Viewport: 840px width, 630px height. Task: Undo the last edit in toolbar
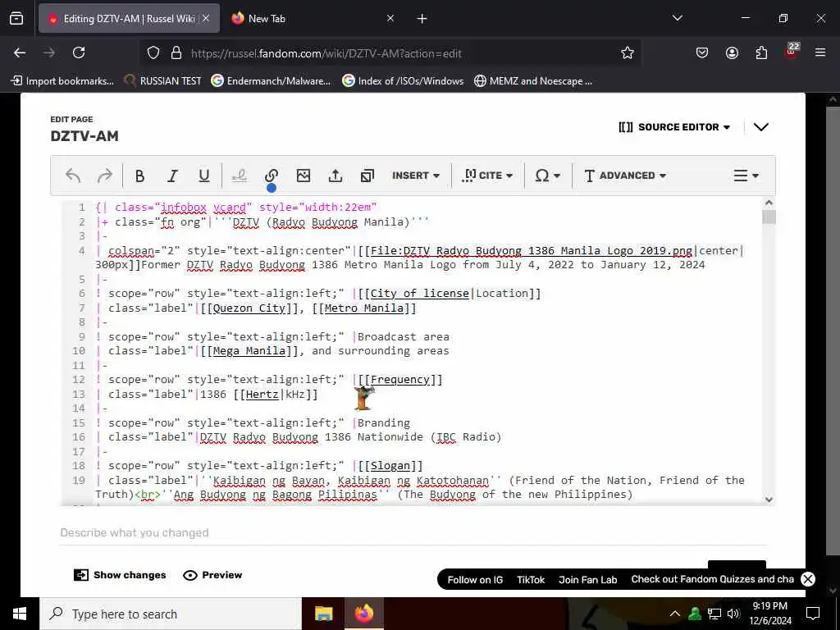point(73,176)
